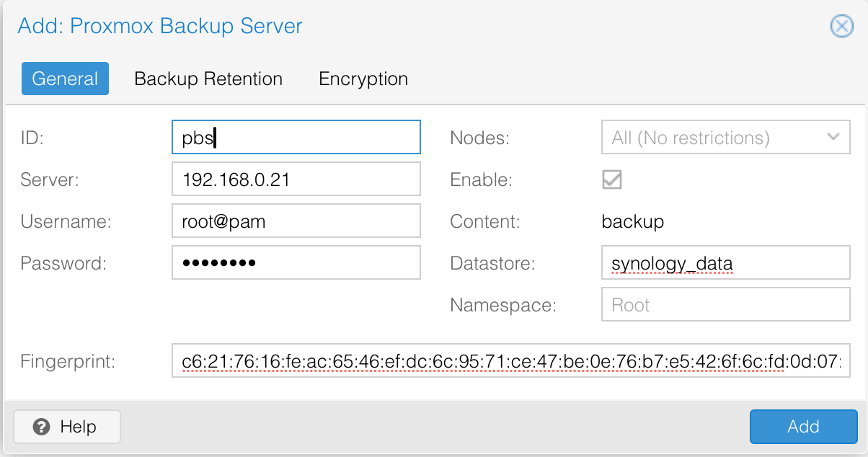The image size is (868, 457).
Task: Click the 'Datastore:' label
Action: coord(492,264)
